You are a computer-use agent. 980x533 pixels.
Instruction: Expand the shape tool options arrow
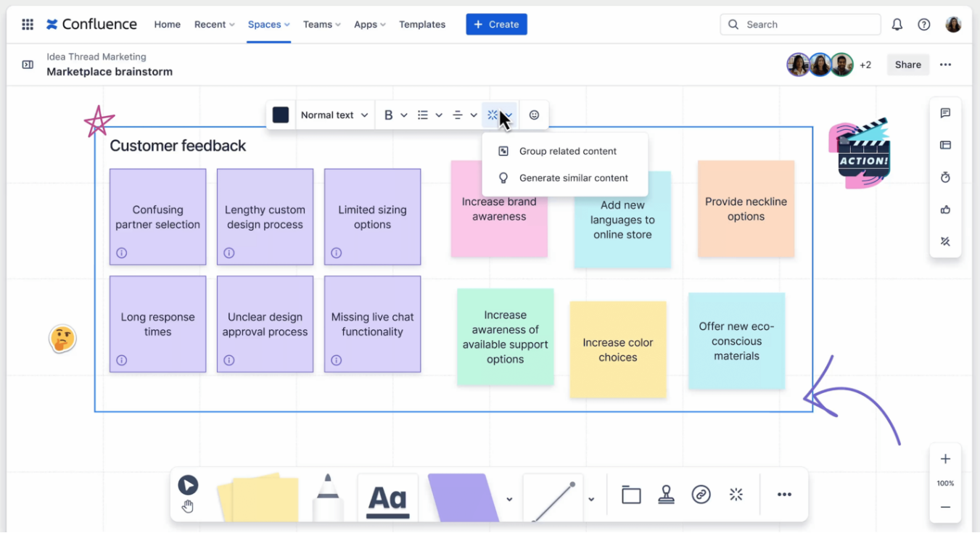[509, 499]
